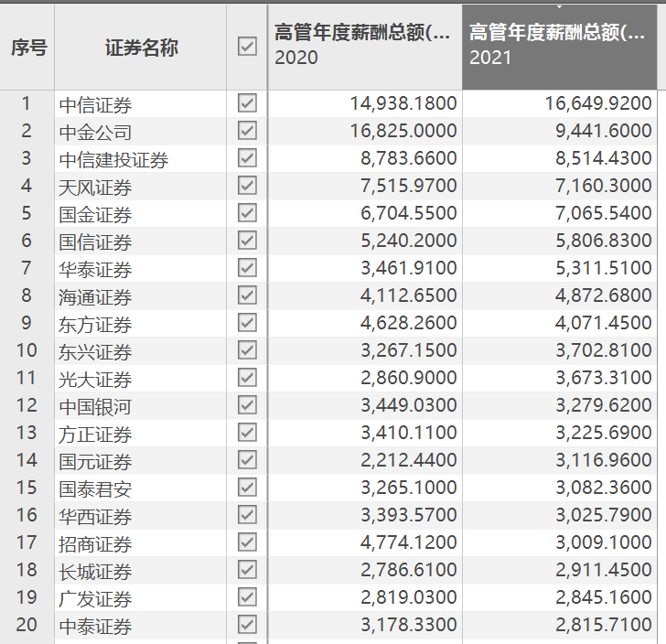Toggle checkbox for 招商证券
This screenshot has height=644, width=666.
(247, 542)
